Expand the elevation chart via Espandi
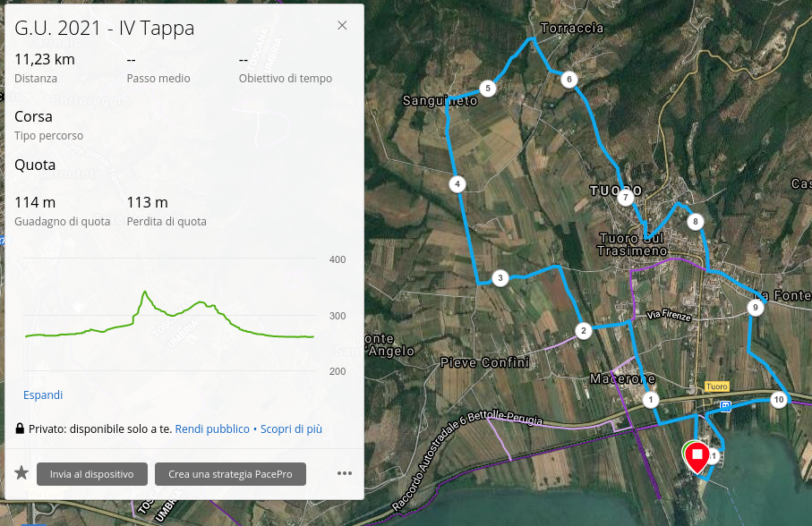 43,394
